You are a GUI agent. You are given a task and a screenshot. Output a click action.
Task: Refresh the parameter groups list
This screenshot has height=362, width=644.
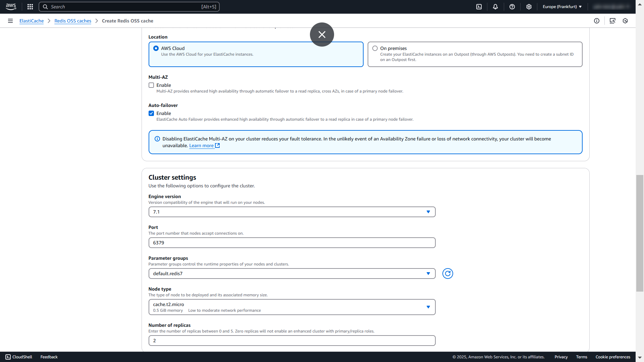[447, 274]
